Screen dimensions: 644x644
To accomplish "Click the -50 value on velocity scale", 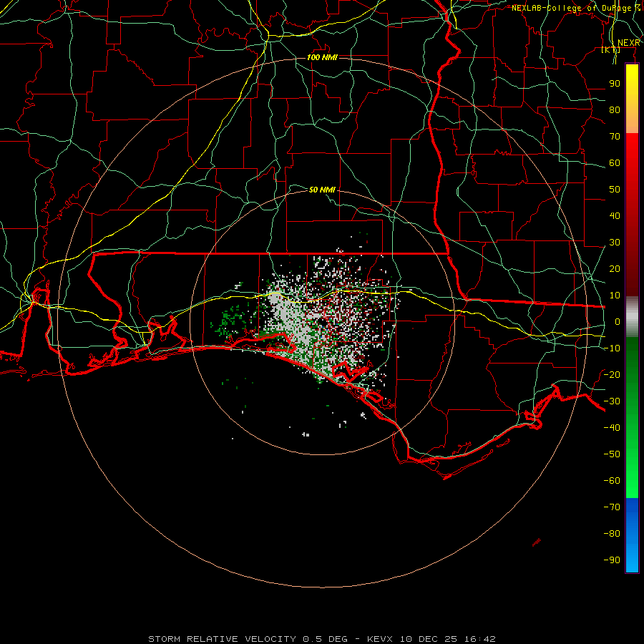I will pyautogui.click(x=612, y=454).
